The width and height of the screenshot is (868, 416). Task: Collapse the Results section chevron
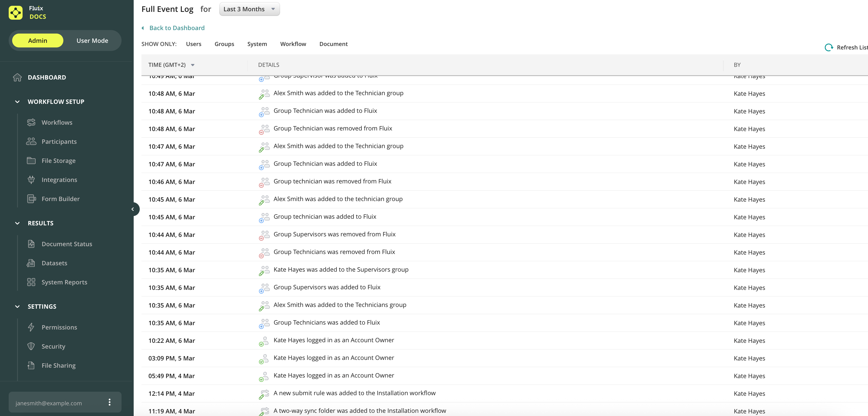[x=18, y=223]
